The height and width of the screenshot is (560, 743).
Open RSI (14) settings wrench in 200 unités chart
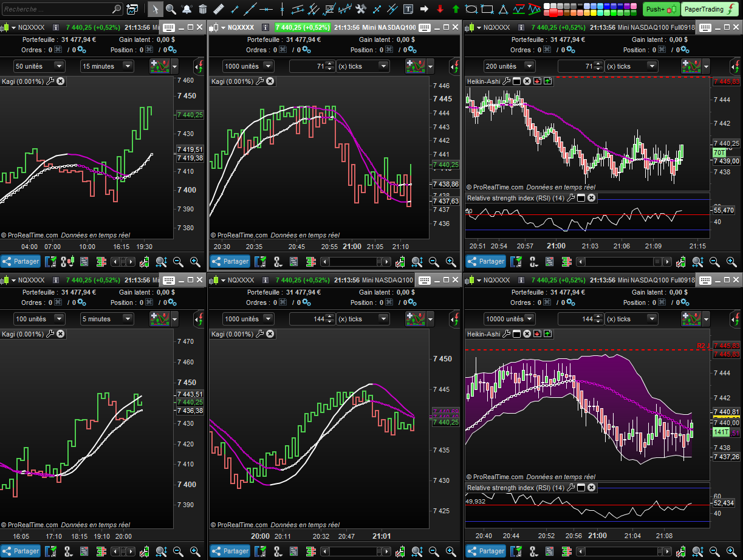click(x=571, y=198)
